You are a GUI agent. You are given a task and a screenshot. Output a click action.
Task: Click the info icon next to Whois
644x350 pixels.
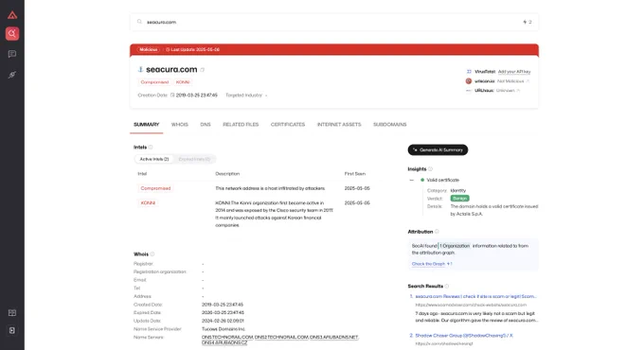(152, 254)
